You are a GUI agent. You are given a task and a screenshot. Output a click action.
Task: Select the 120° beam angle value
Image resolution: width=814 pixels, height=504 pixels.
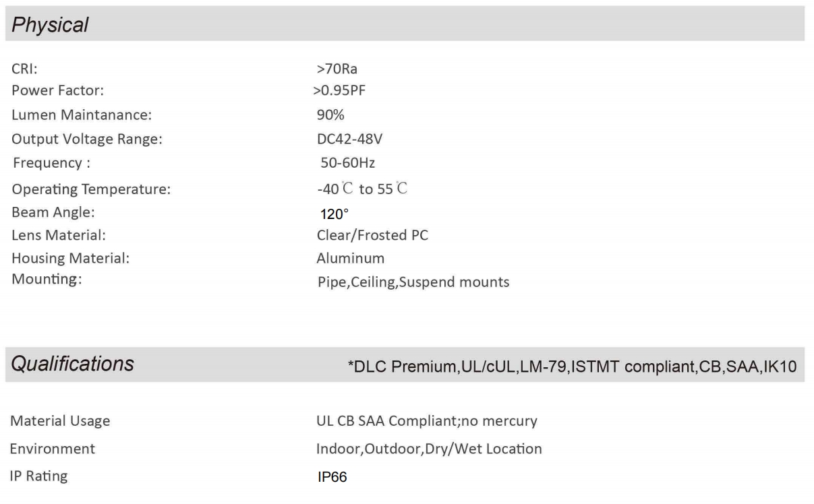pyautogui.click(x=334, y=214)
